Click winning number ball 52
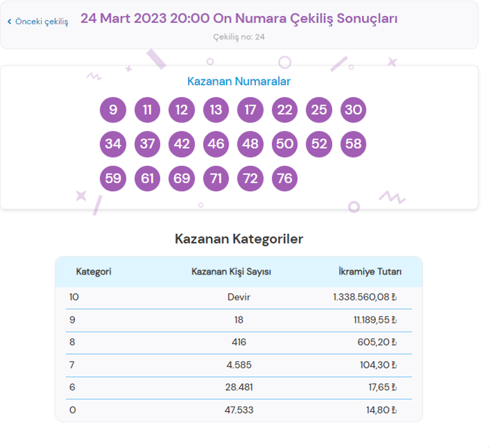Viewport: 489px width, 448px height. (319, 144)
